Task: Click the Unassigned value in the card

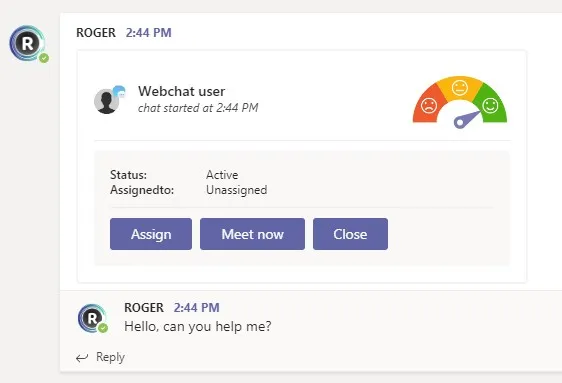Action: (237, 190)
